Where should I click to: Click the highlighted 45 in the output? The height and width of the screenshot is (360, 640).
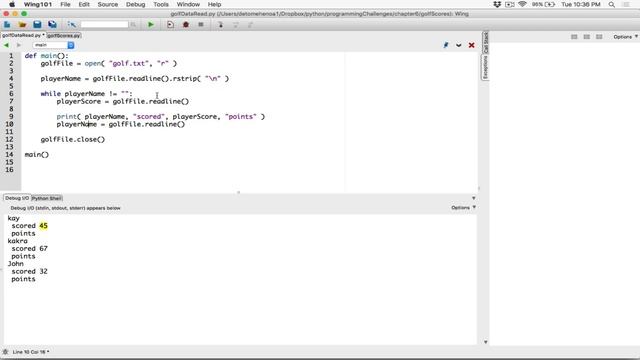tap(44, 226)
